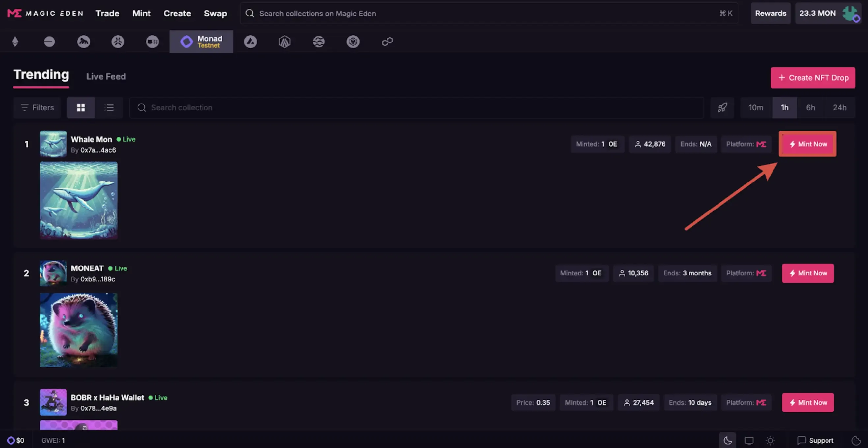The height and width of the screenshot is (448, 868).
Task: Switch to the Live Feed tab
Action: (106, 76)
